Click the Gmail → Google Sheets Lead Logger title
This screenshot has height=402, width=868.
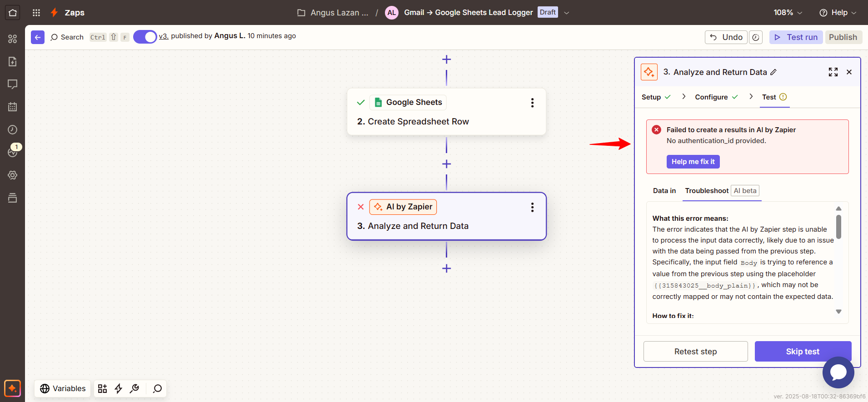[469, 13]
